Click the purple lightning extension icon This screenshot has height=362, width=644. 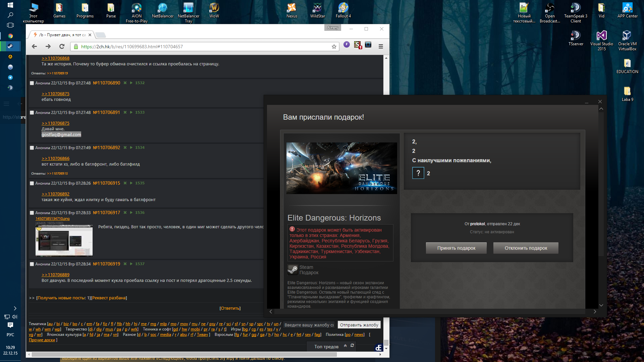click(x=346, y=45)
